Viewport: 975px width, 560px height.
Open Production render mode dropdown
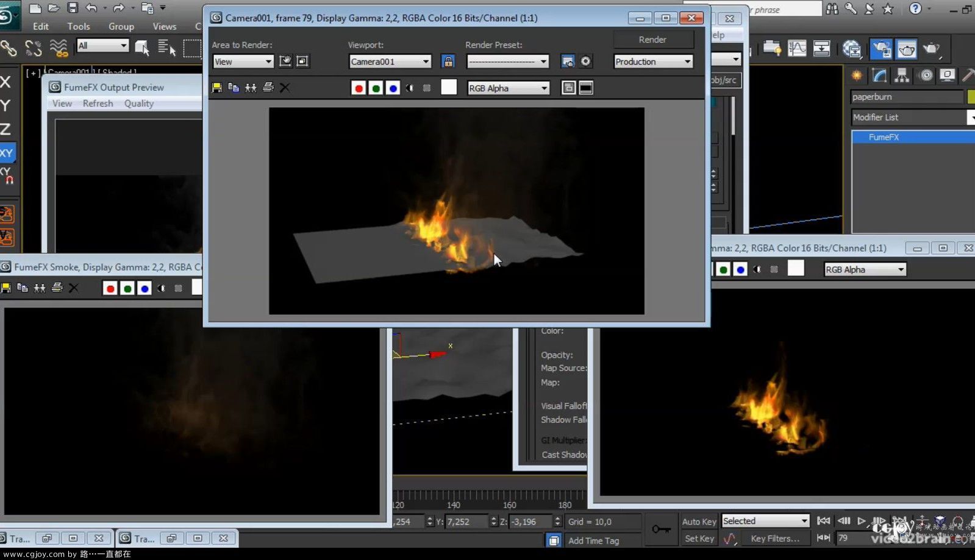point(653,62)
